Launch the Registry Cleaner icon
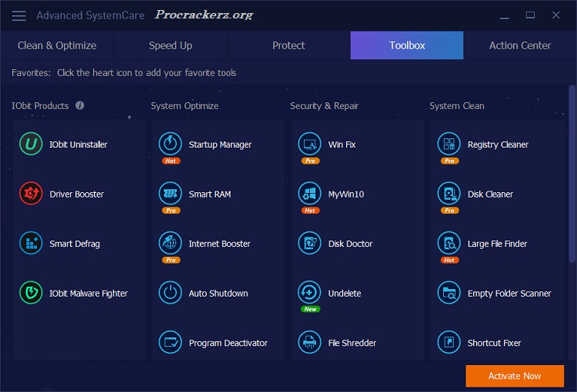 click(449, 144)
